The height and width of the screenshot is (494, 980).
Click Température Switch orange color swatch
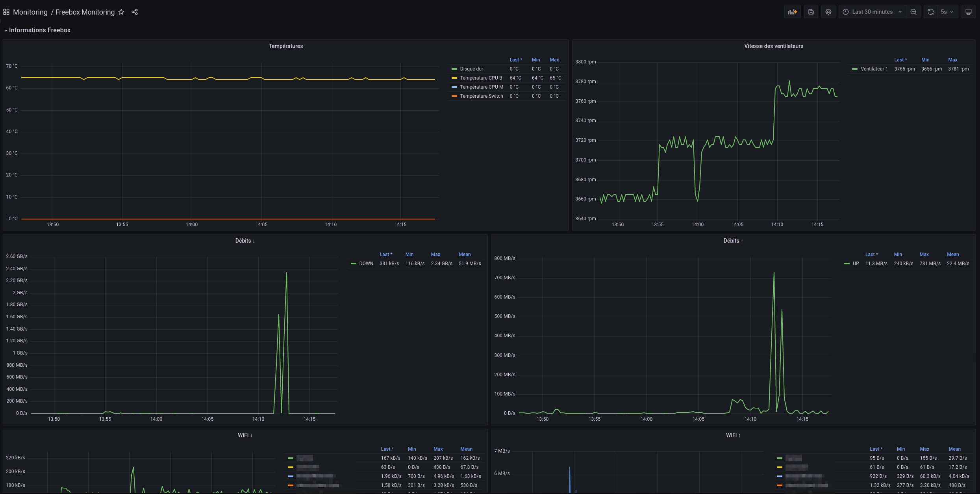[454, 96]
